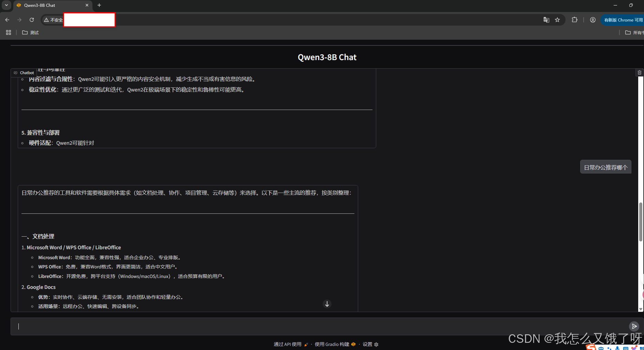Click the not-secure warning icon
This screenshot has height=350, width=644.
point(46,20)
